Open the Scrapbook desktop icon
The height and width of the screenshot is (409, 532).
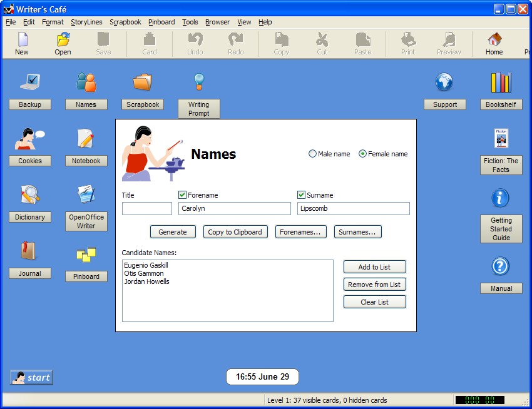click(x=142, y=88)
